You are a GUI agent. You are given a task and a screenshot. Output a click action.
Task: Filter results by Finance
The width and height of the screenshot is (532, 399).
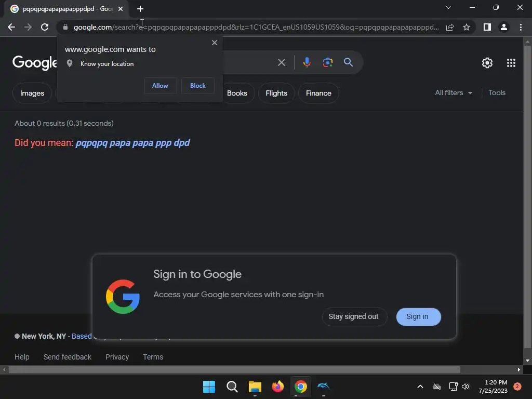[318, 93]
